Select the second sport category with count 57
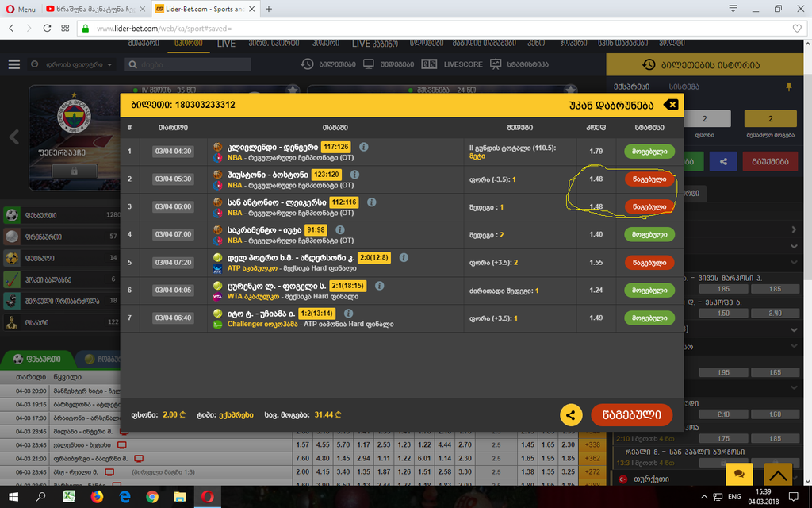The width and height of the screenshot is (812, 508). click(x=61, y=237)
